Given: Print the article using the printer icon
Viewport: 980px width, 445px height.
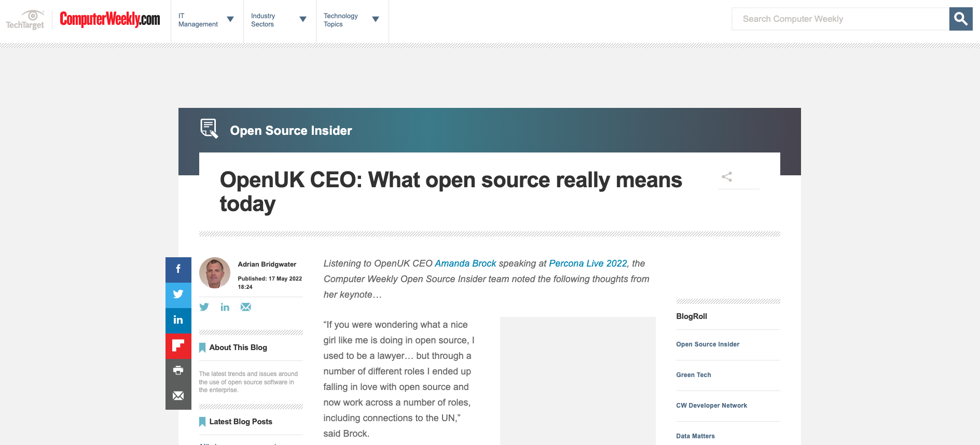Looking at the screenshot, I should click(x=178, y=371).
